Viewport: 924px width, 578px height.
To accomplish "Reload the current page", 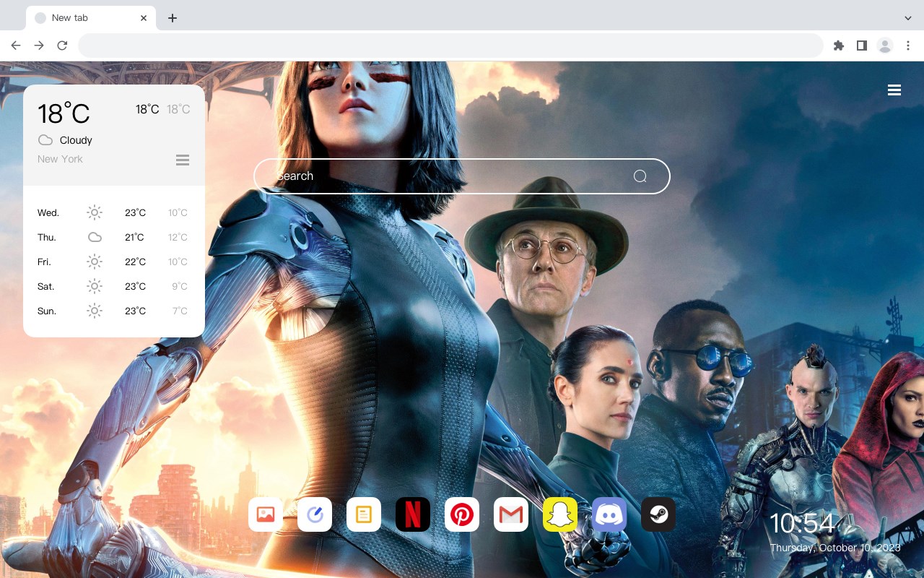I will 62,46.
